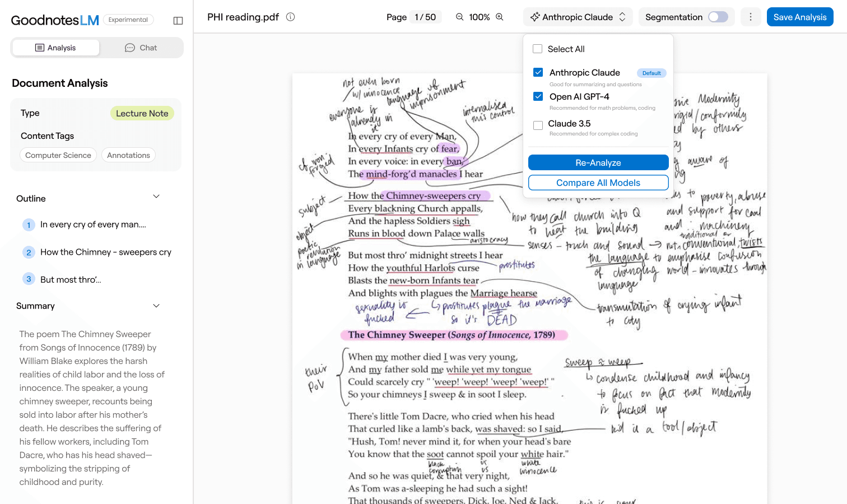Click the page number field 1 / 50

pos(425,17)
